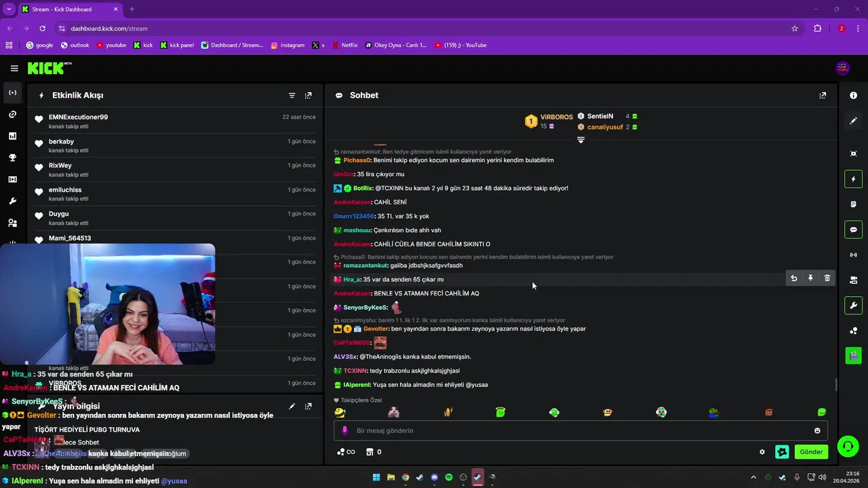The width and height of the screenshot is (868, 488).
Task: Open the hamburger menu beside KICK logo
Action: coord(14,68)
